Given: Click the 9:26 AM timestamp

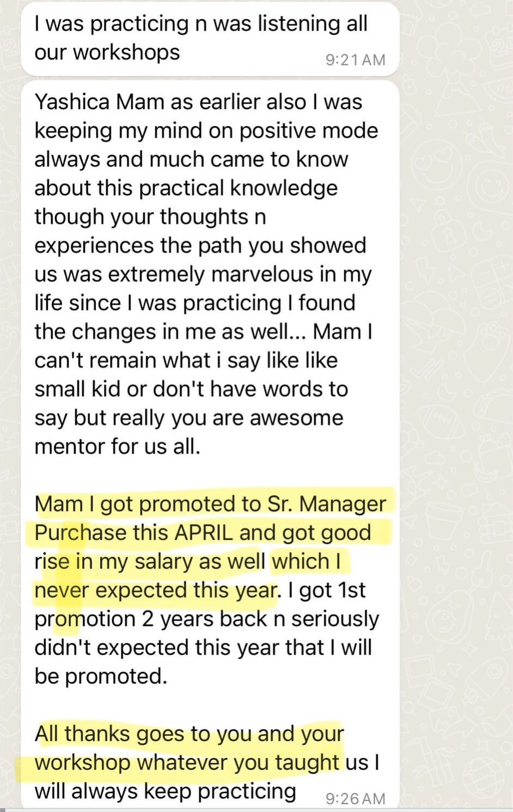Looking at the screenshot, I should click(355, 798).
